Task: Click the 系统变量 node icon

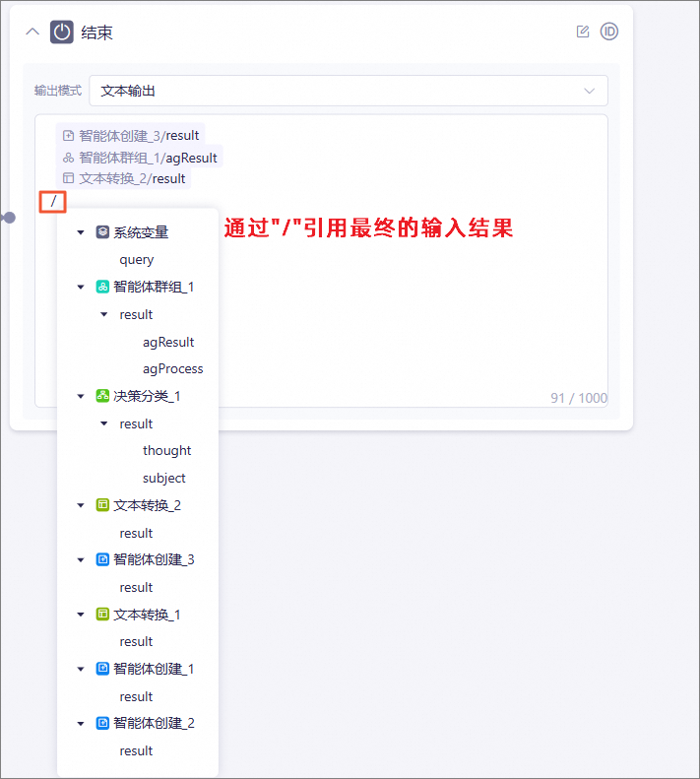Action: coord(102,232)
